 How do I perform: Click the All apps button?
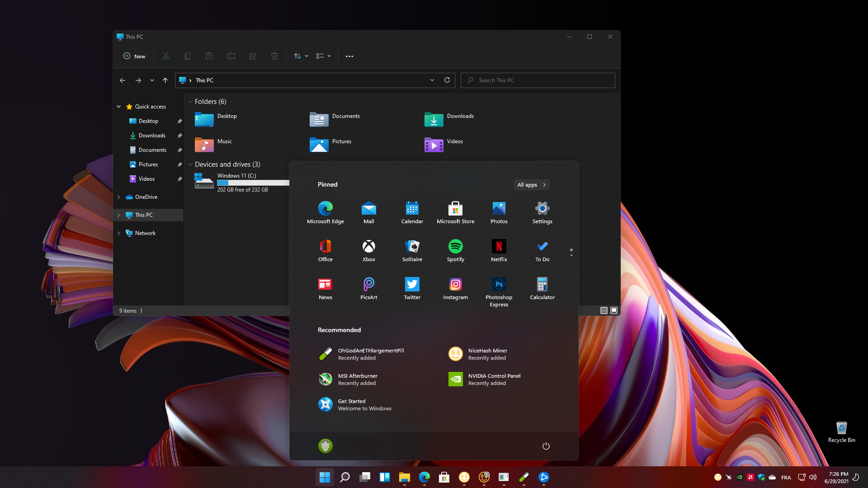(x=532, y=185)
